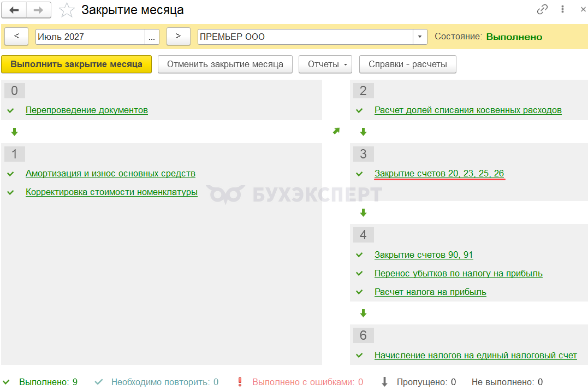Open Закрытие счетов 20, 23, 25, 26
This screenshot has width=588, height=390.
439,174
